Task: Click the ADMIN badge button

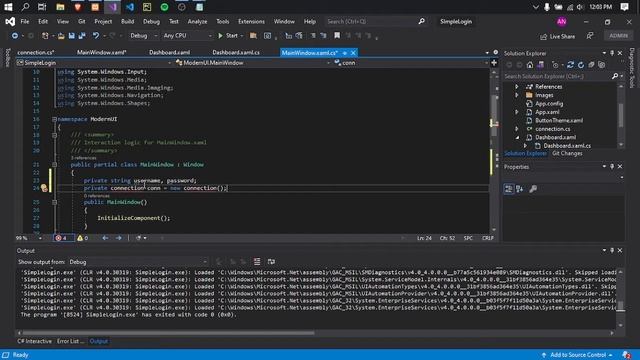Action: 618,36
